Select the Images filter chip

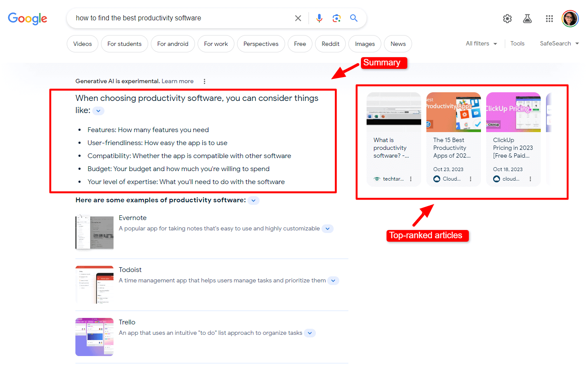pos(365,44)
